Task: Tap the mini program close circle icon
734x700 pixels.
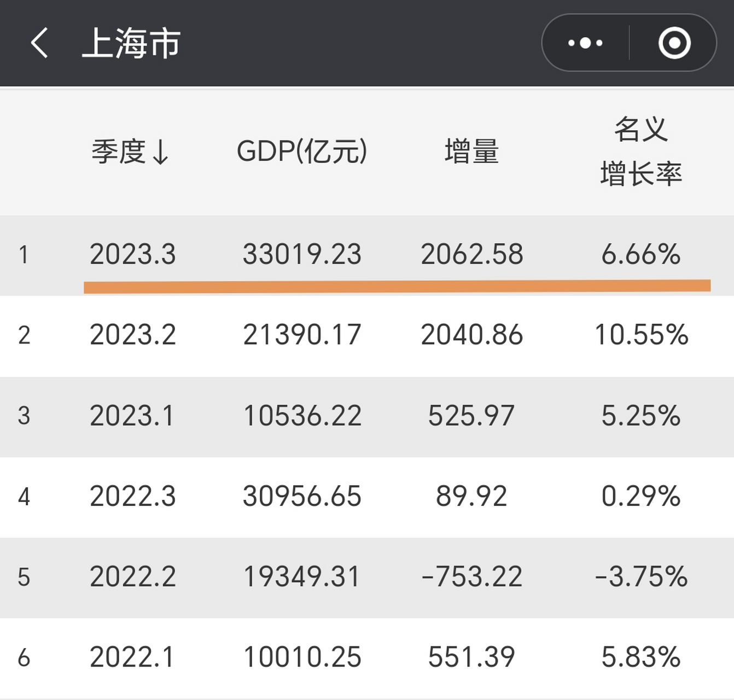Action: pyautogui.click(x=674, y=43)
